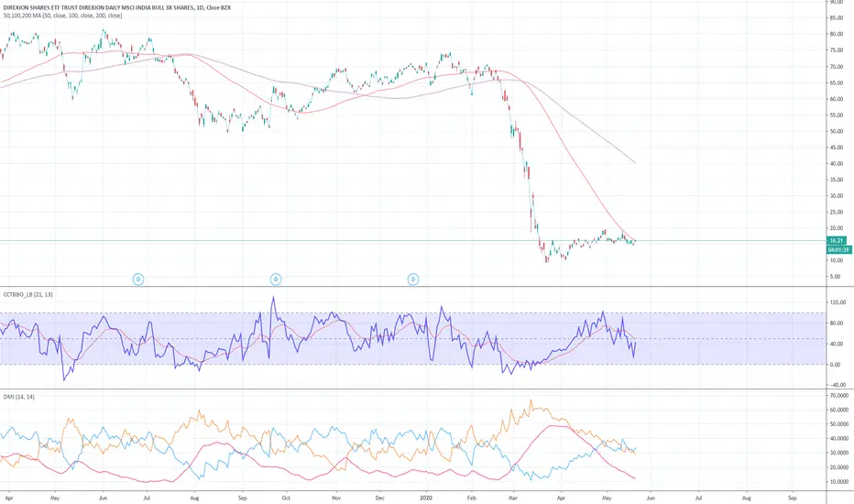Click the dividend marker near October
The height and width of the screenshot is (504, 854).
276,279
